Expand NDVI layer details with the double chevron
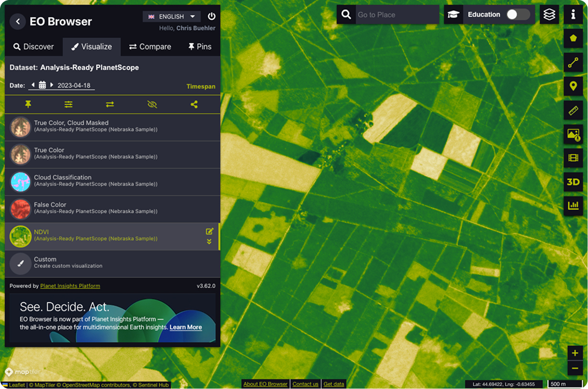Viewport: 588px width, 389px height. (209, 242)
